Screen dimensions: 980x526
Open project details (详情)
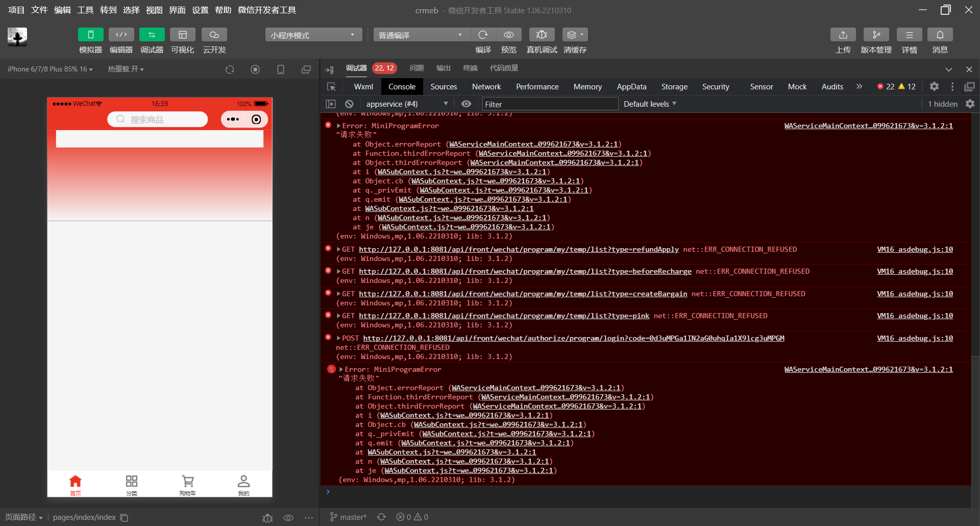click(x=909, y=35)
